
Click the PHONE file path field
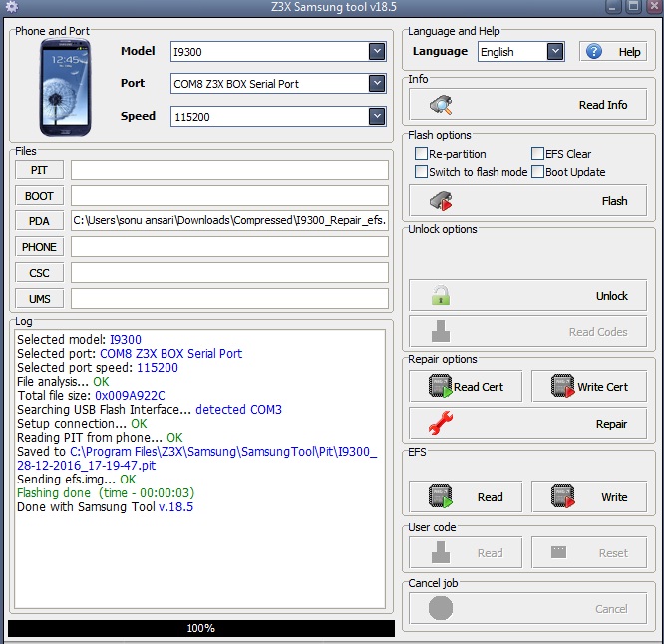click(x=229, y=247)
